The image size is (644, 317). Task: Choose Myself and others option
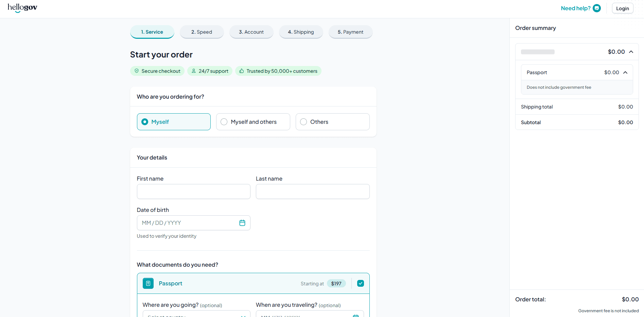224,122
